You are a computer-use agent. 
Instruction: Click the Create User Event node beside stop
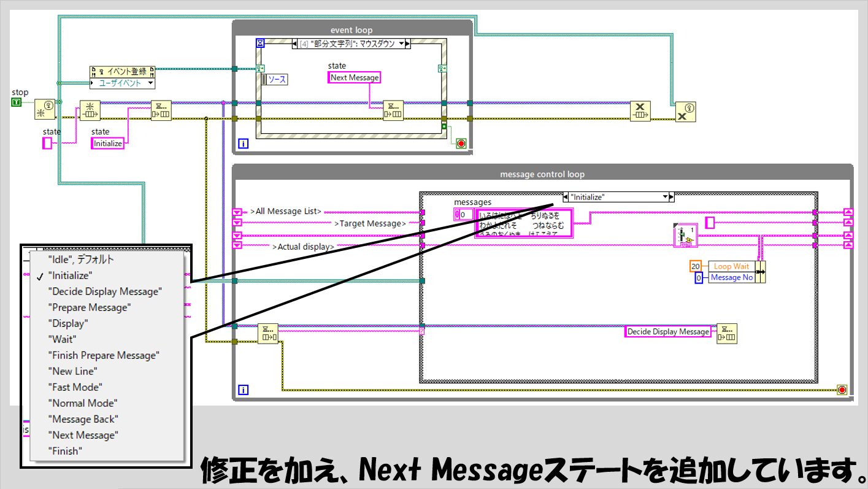tap(44, 109)
